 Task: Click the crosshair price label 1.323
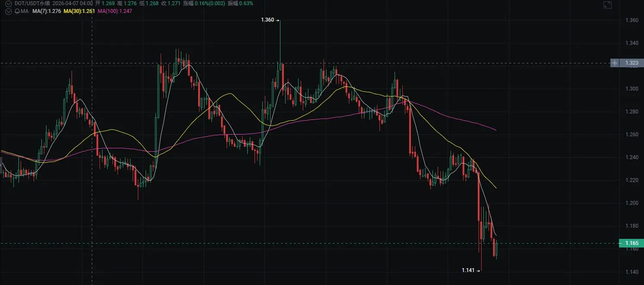pos(632,63)
